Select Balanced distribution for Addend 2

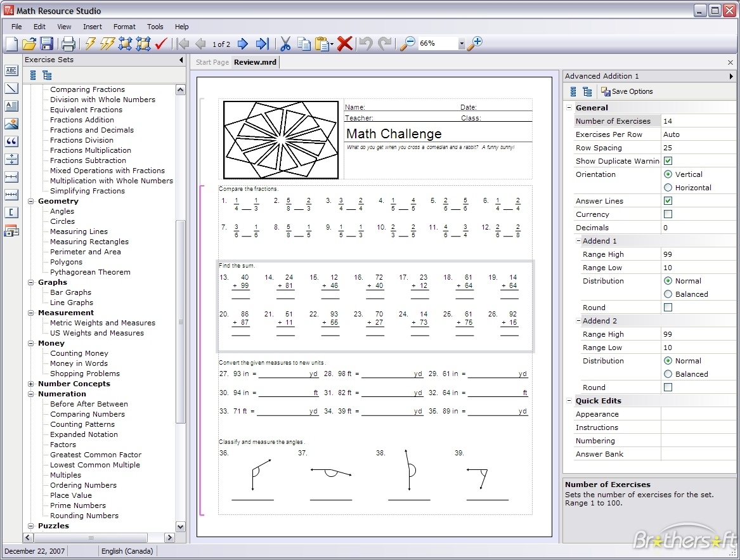point(668,374)
